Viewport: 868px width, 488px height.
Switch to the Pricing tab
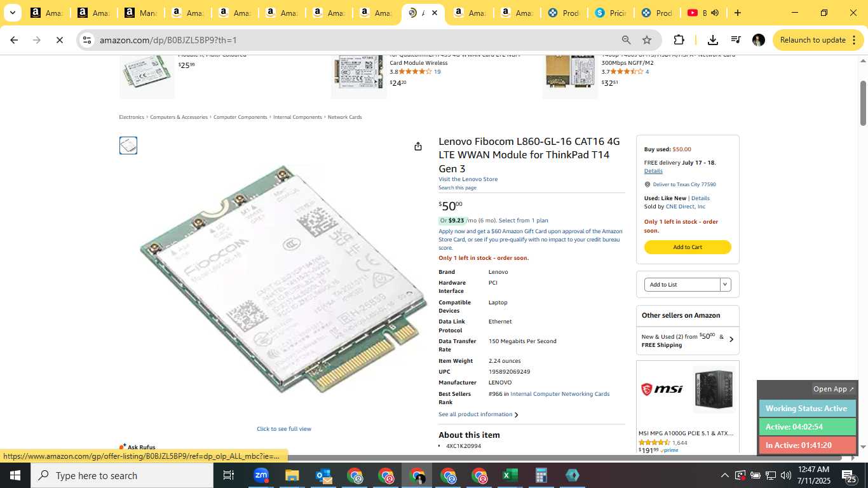pos(609,13)
